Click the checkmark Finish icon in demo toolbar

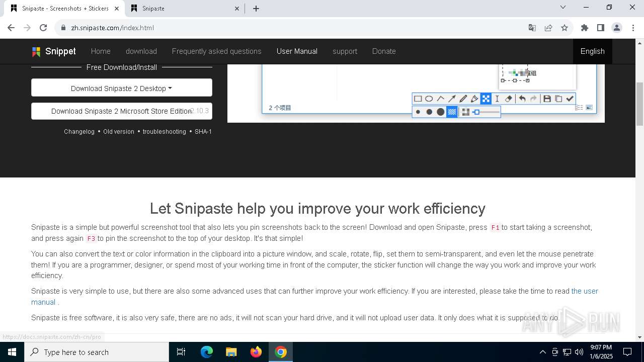coord(570,99)
